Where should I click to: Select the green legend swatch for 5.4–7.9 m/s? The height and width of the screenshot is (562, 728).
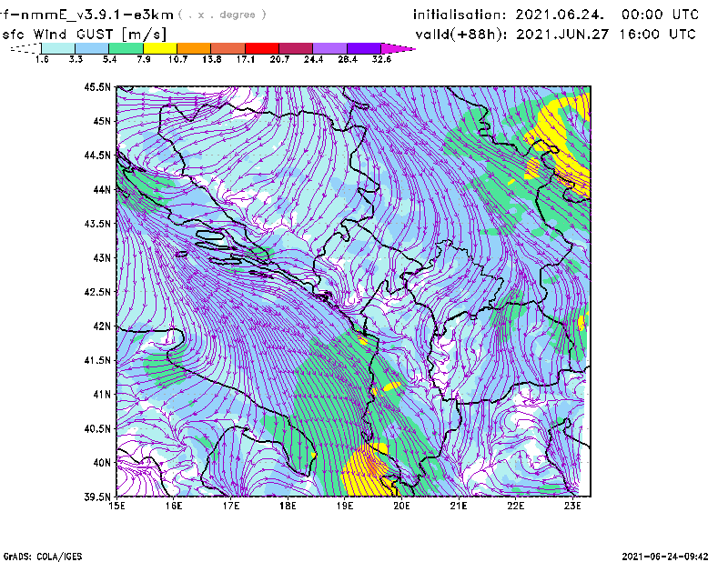(126, 47)
